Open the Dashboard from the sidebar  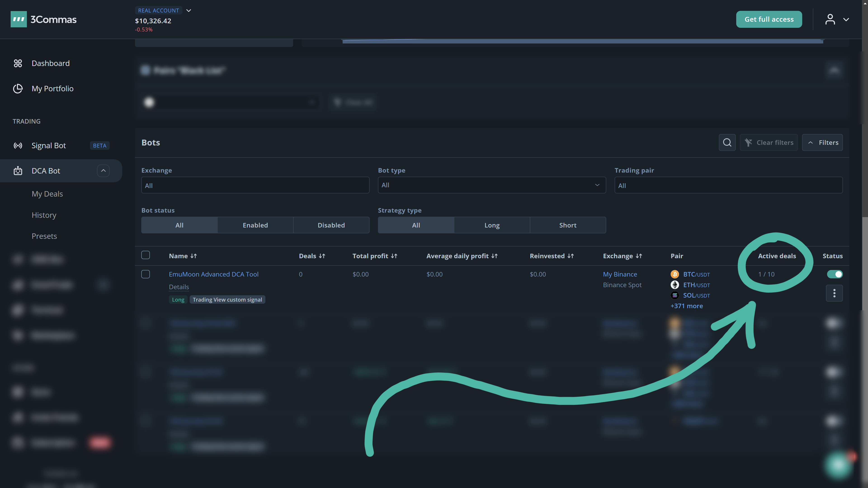coord(51,63)
